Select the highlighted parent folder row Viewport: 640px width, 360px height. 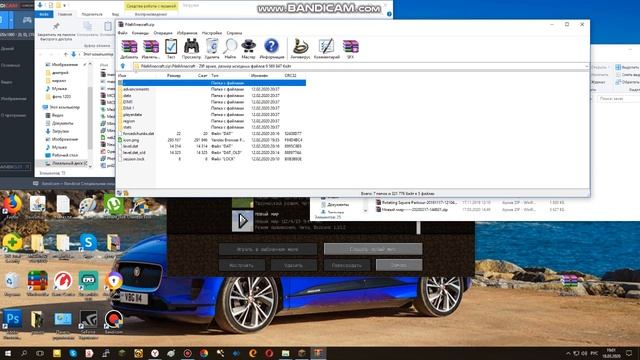point(211,83)
